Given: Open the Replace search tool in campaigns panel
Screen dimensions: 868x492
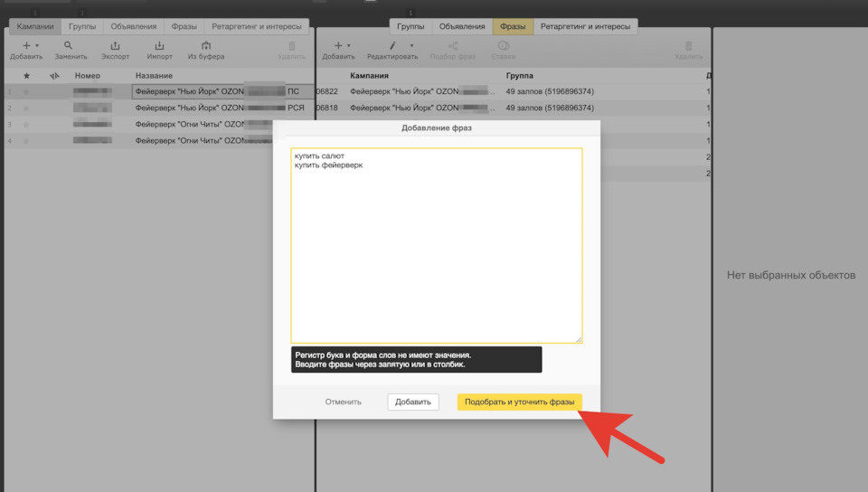Looking at the screenshot, I should click(68, 45).
